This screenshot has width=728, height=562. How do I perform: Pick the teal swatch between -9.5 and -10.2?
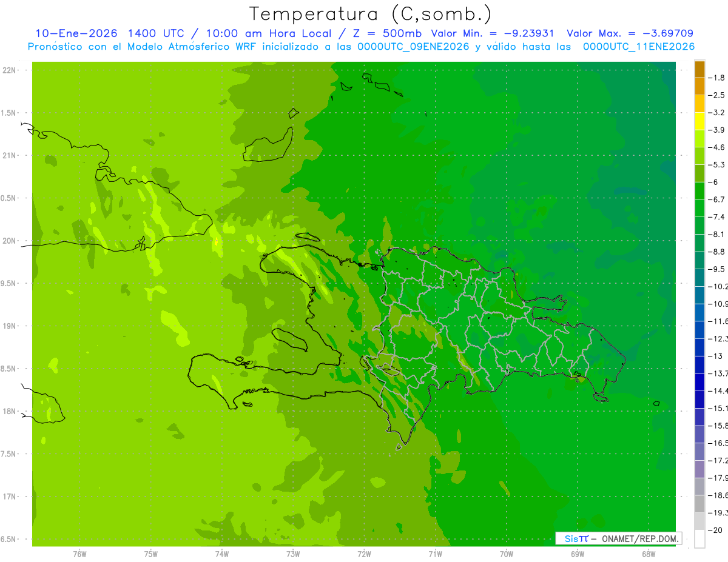point(699,278)
